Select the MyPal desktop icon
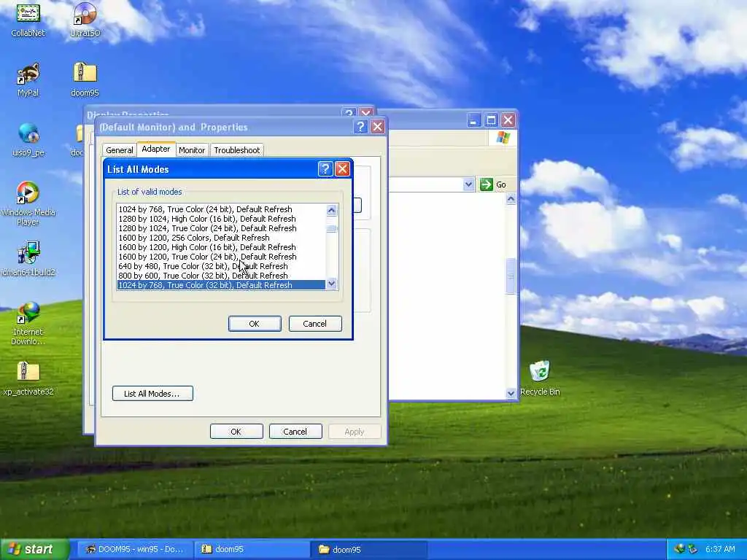 click(x=28, y=80)
